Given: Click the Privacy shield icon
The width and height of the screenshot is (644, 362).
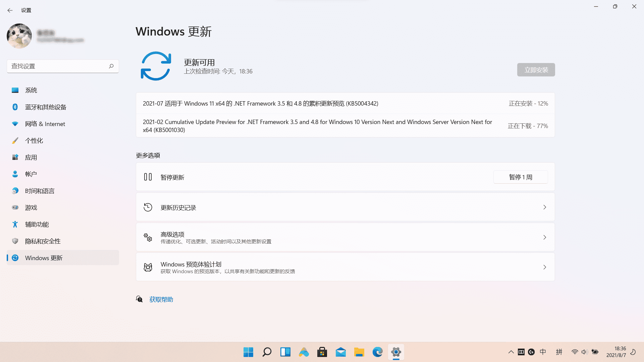Looking at the screenshot, I should pos(15,241).
